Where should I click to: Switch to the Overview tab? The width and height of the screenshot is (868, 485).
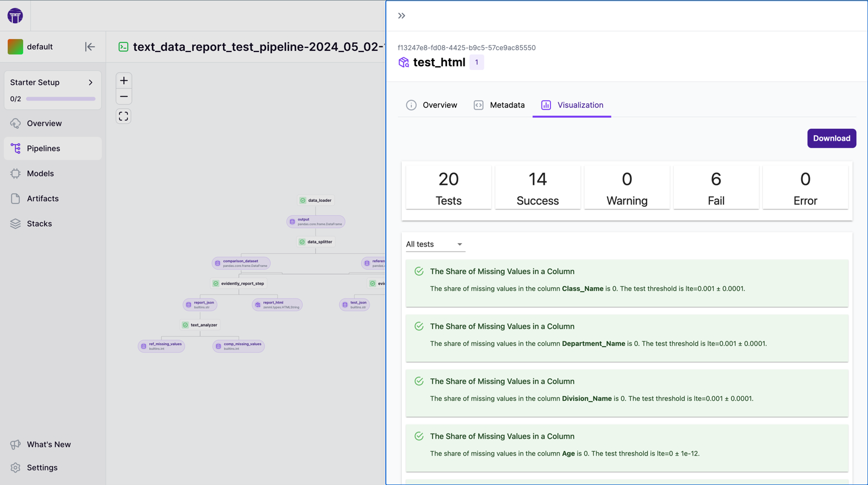(x=432, y=105)
